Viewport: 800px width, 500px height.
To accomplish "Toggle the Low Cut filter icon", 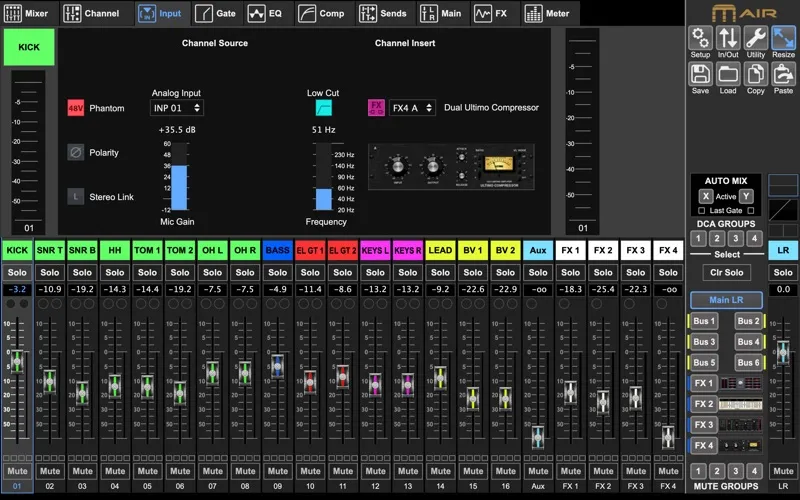I will click(x=323, y=108).
